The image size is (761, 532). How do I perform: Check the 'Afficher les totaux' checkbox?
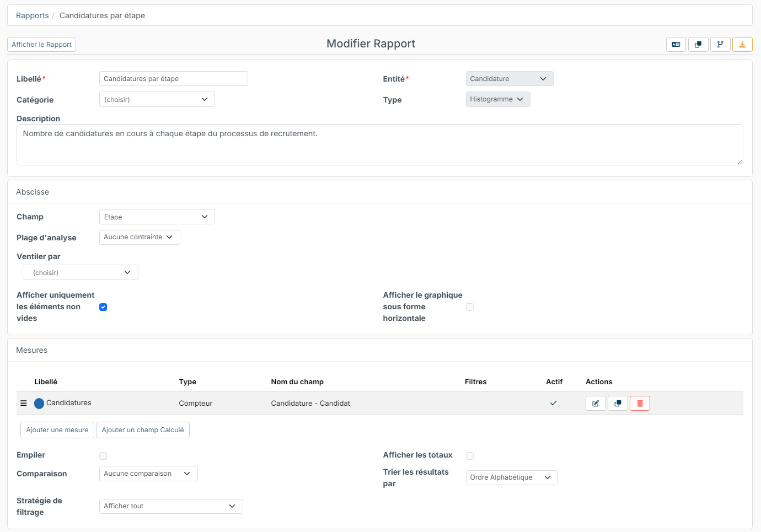click(470, 456)
